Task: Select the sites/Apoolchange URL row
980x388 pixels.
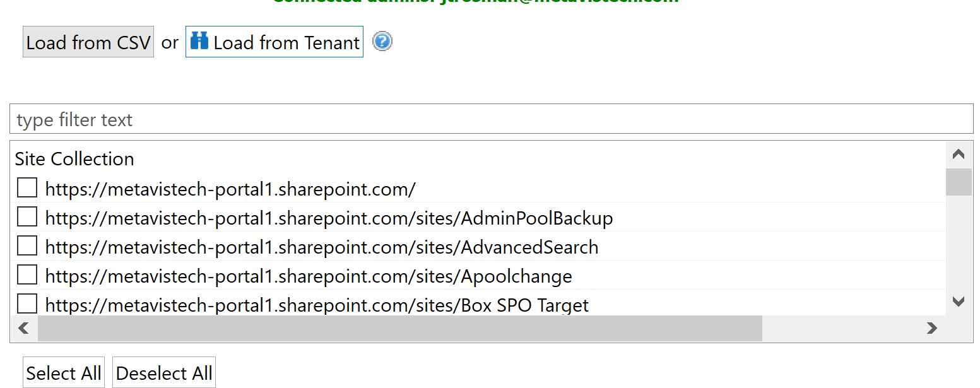Action: 309,276
